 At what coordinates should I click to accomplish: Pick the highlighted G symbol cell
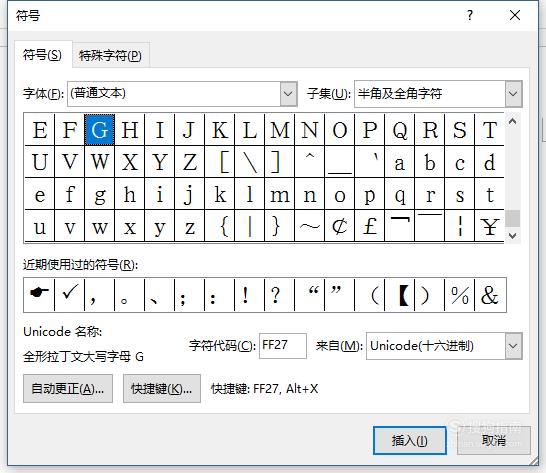(100, 130)
